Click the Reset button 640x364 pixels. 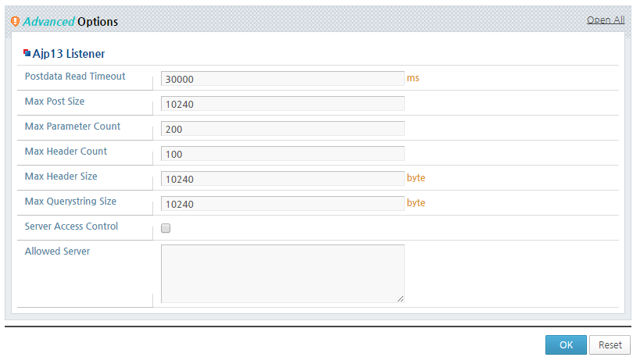610,344
